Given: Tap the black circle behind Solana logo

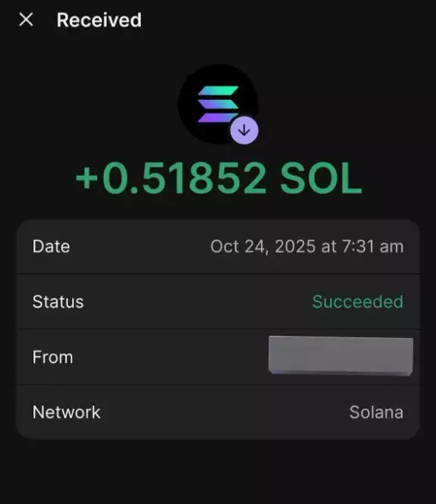Looking at the screenshot, I should point(218,104).
